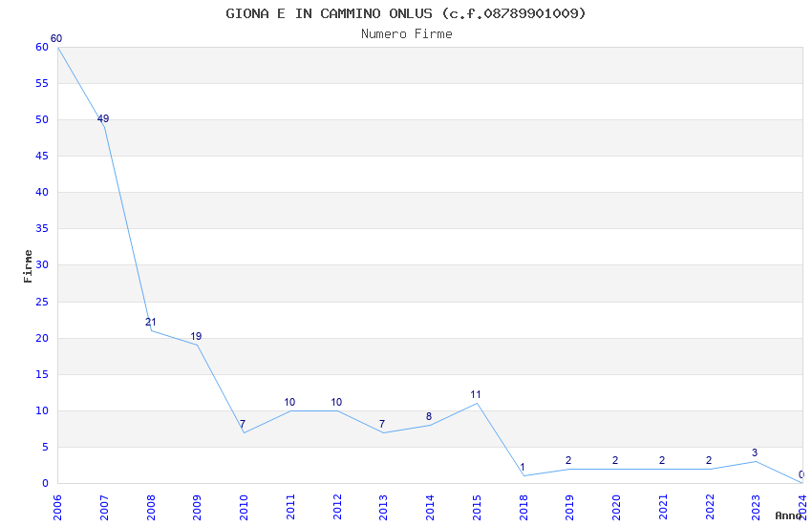This screenshot has width=812, height=525.
Task: Click x-axis year 2012
Action: coord(337,508)
